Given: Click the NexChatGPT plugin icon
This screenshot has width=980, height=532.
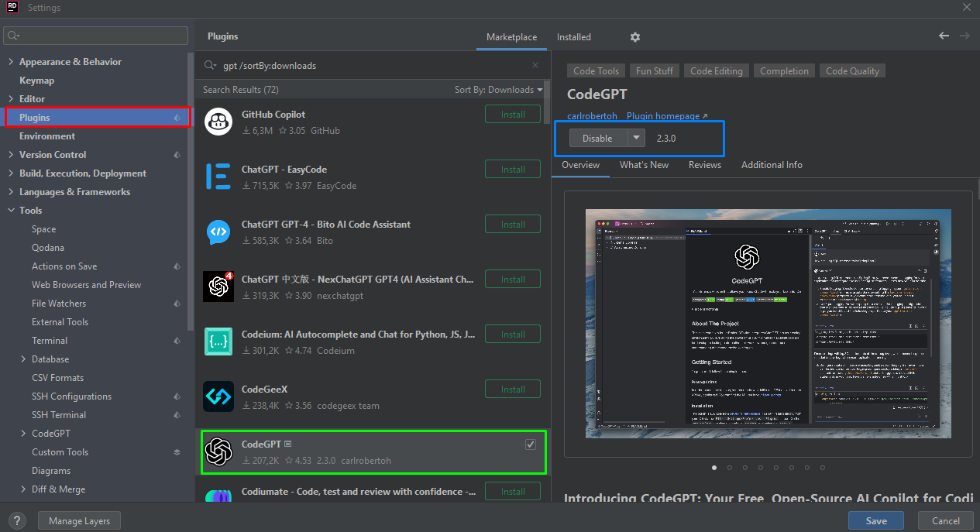Looking at the screenshot, I should pos(218,287).
